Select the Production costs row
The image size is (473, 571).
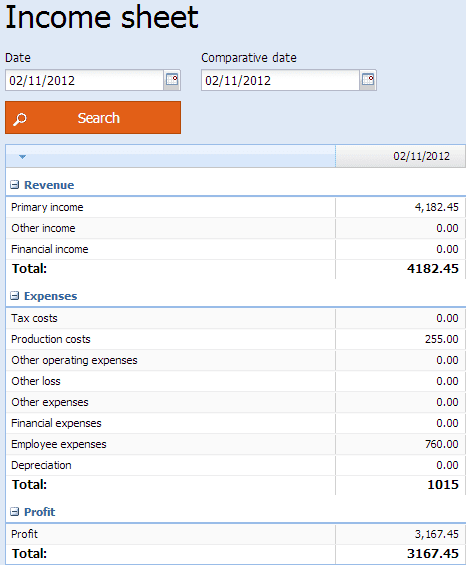(x=236, y=339)
